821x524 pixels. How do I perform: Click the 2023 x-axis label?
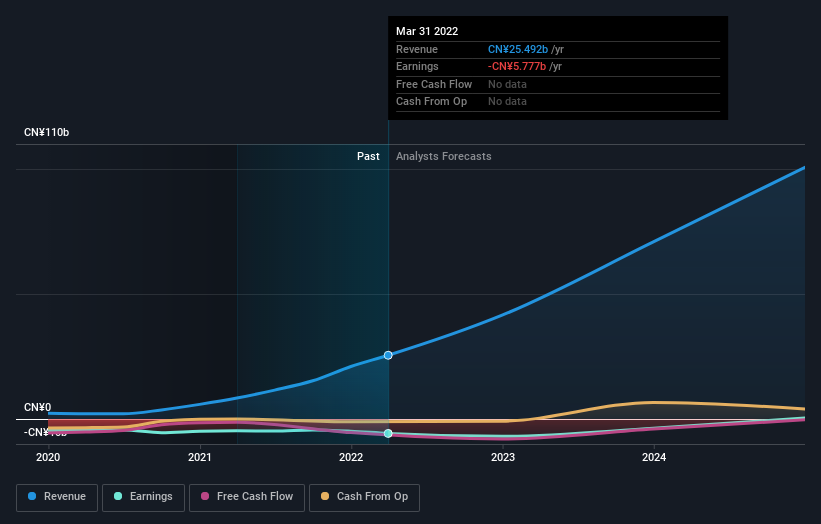503,457
